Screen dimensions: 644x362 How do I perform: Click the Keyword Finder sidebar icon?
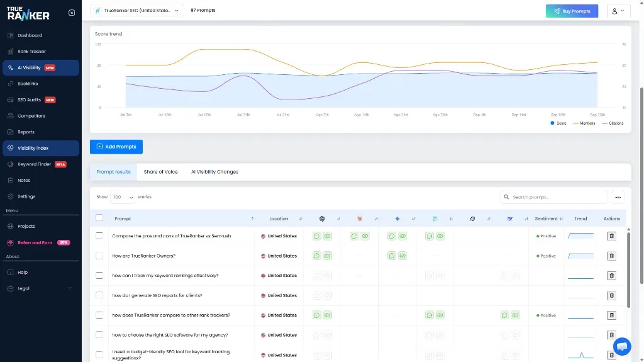pos(11,164)
